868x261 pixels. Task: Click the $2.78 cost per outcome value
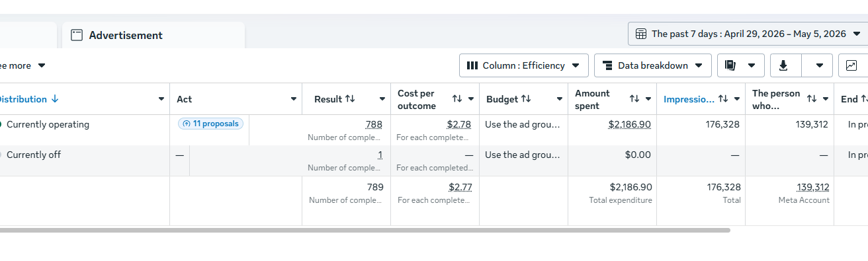[x=458, y=124]
